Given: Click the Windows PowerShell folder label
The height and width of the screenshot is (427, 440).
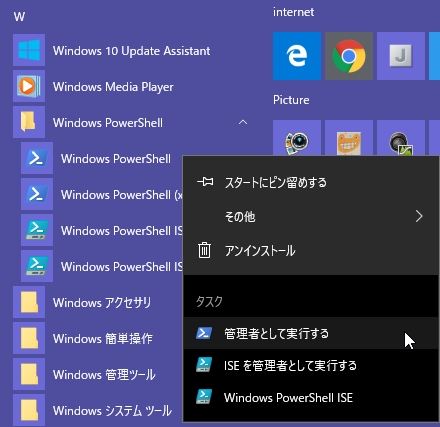Looking at the screenshot, I should pyautogui.click(x=108, y=123).
